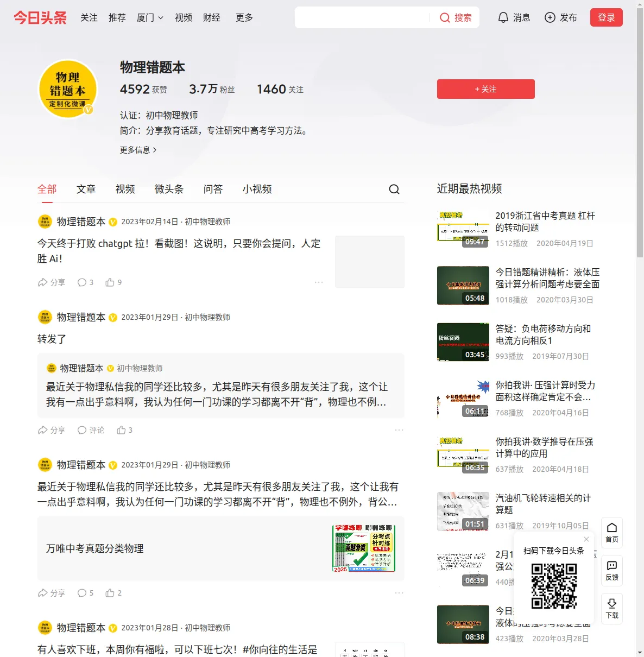Switch to the 视频 profile tab
The height and width of the screenshot is (657, 644).
coord(125,189)
